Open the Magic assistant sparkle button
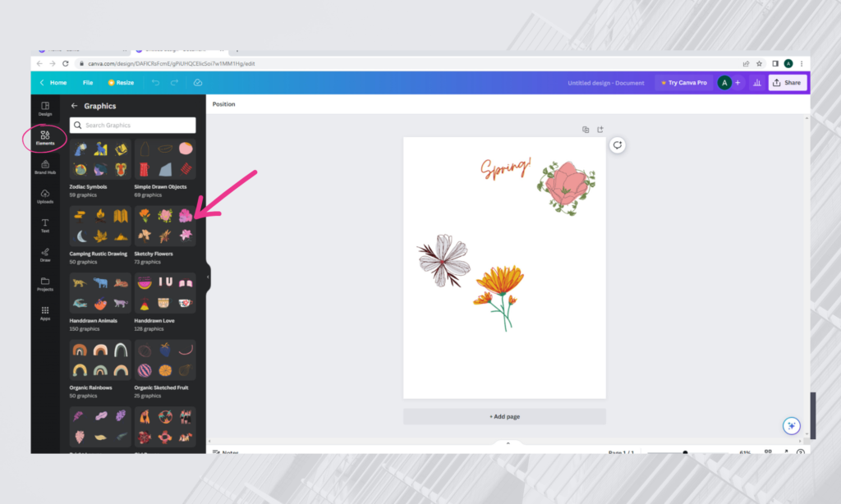The width and height of the screenshot is (841, 504). pyautogui.click(x=791, y=426)
